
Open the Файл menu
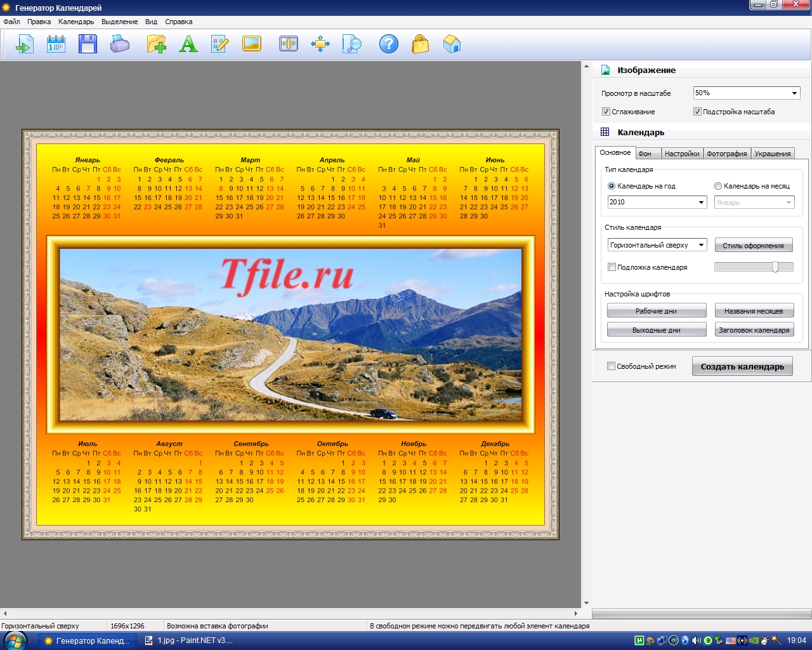(11, 22)
